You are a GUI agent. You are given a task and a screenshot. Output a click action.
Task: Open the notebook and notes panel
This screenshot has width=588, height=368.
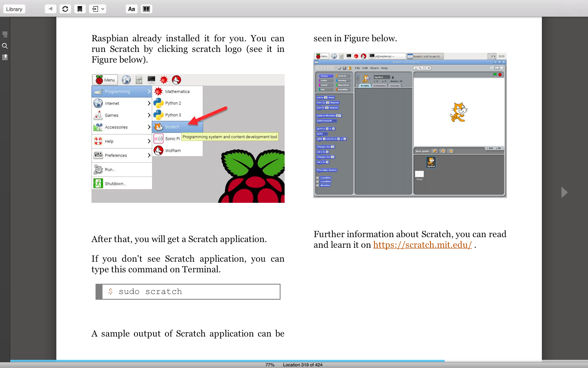5,57
